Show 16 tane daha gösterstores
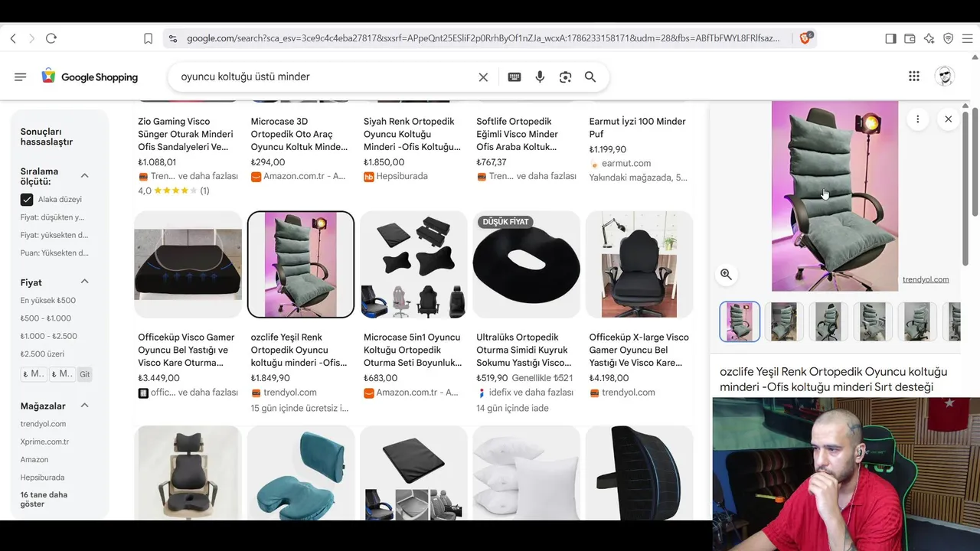The image size is (980, 551). [x=44, y=499]
